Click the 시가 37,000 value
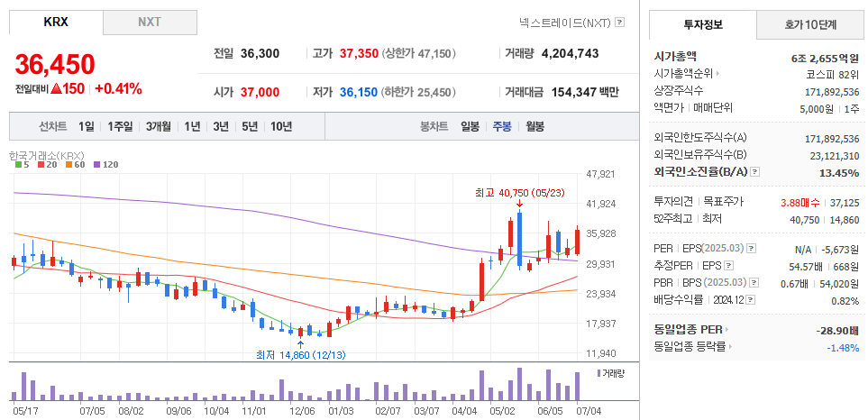868x420 pixels. pos(260,93)
